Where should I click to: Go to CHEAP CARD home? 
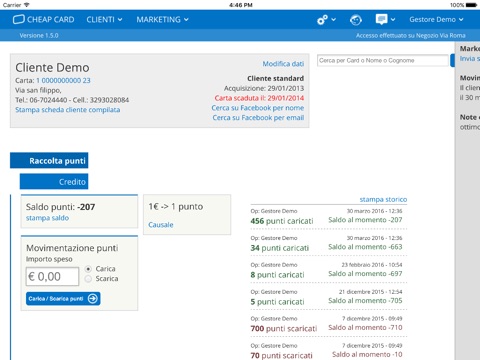[x=44, y=20]
